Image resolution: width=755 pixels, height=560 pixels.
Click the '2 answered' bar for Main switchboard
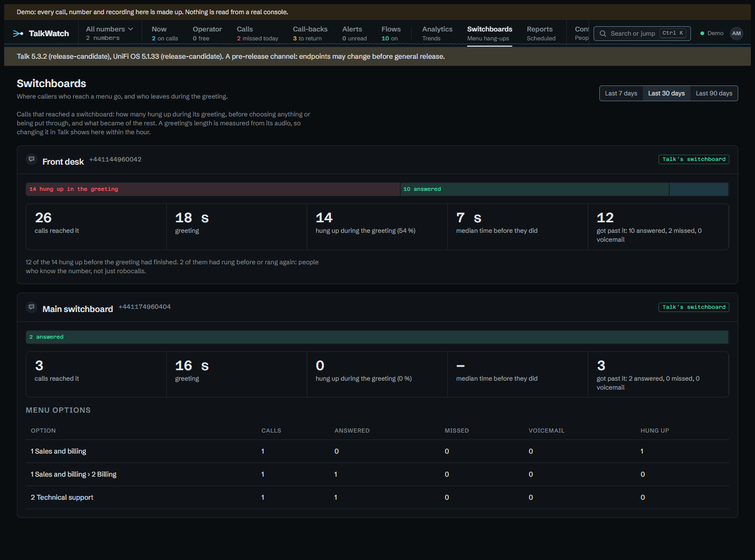377,337
